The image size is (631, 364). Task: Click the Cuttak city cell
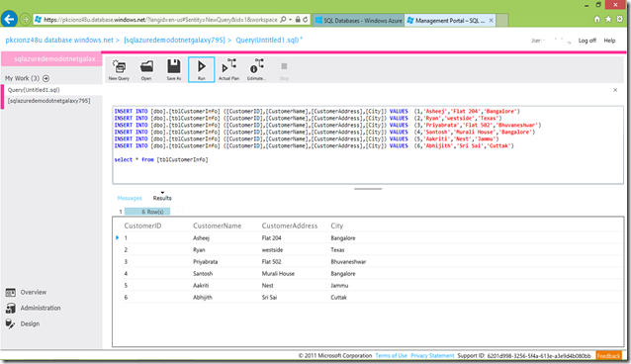(x=339, y=297)
